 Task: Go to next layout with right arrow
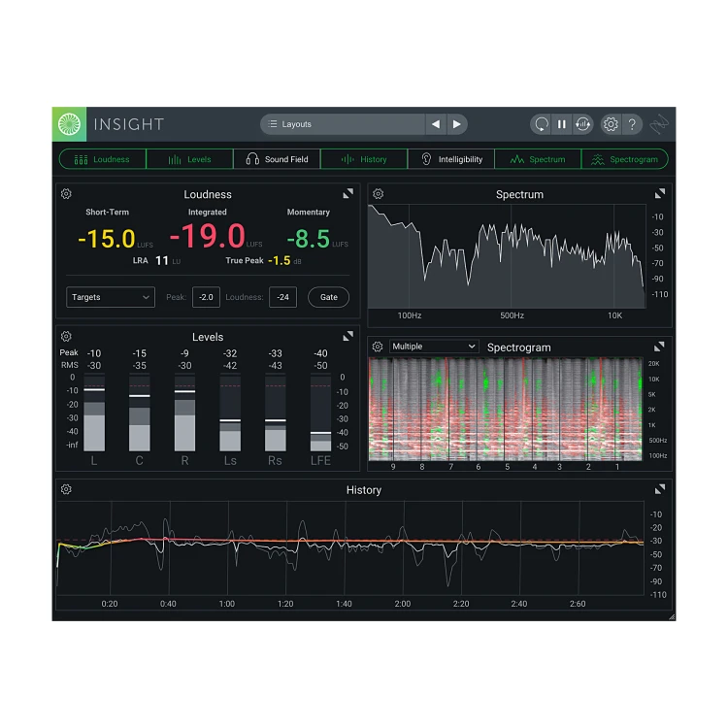pyautogui.click(x=457, y=124)
